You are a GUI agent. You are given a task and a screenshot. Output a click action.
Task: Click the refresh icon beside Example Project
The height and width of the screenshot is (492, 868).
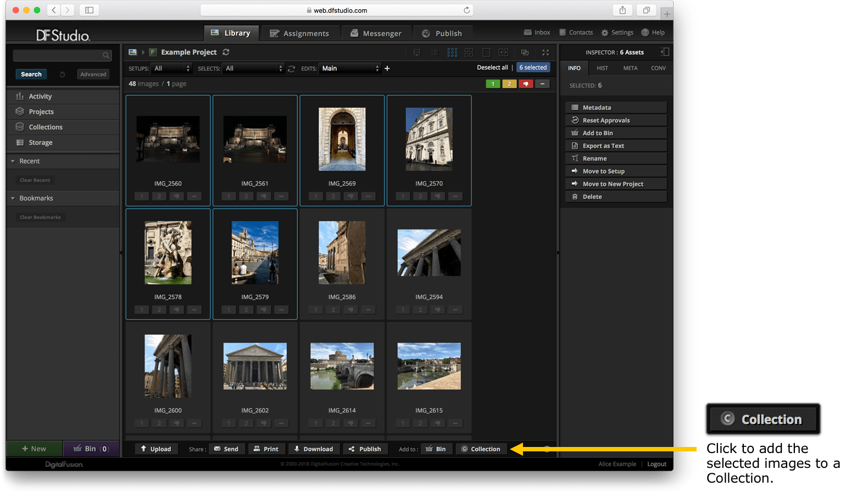point(226,52)
